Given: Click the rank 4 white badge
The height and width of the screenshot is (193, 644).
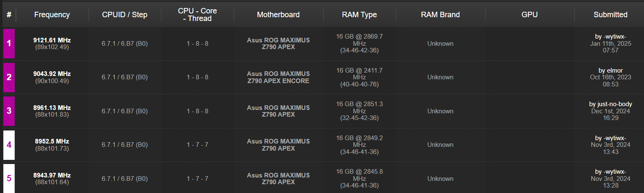Looking at the screenshot, I should pyautogui.click(x=9, y=145).
